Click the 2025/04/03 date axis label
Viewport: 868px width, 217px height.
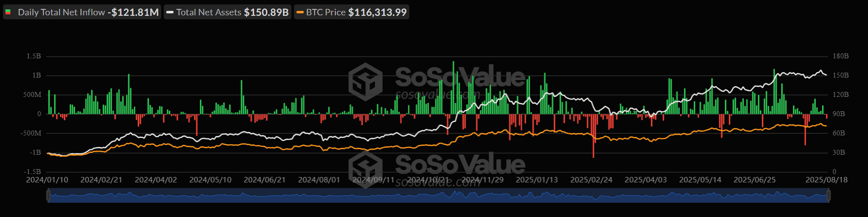pyautogui.click(x=646, y=180)
